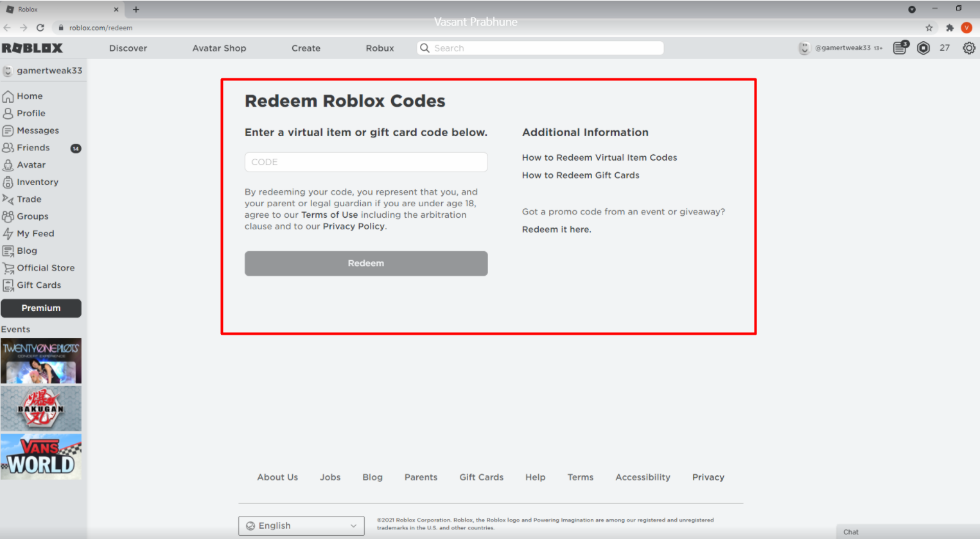The image size is (980, 539).
Task: Click the Avatar icon in sidebar
Action: [x=8, y=165]
